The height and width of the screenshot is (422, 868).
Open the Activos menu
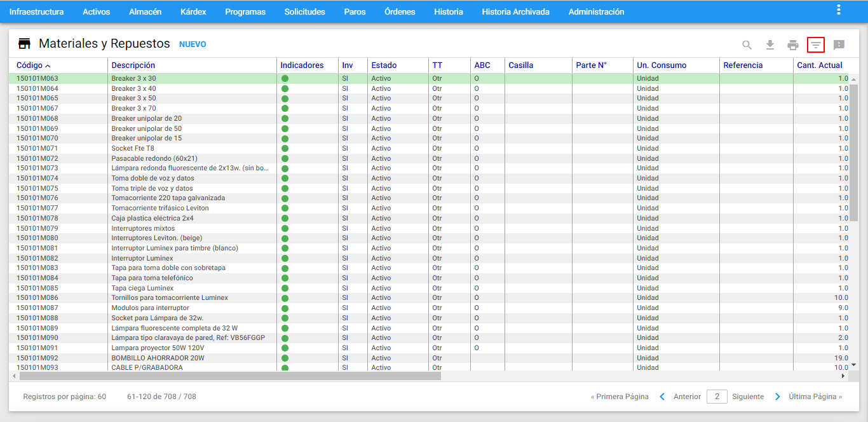pyautogui.click(x=96, y=11)
